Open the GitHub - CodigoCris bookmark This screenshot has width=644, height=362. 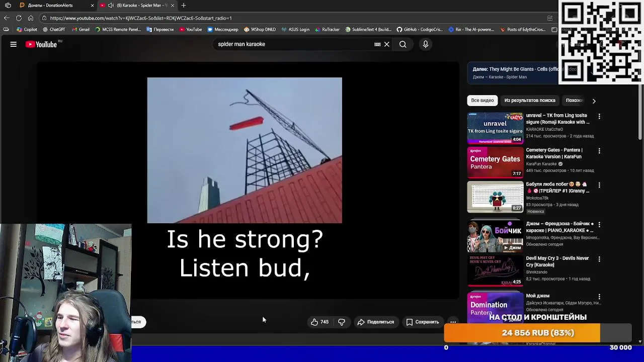pos(421,30)
